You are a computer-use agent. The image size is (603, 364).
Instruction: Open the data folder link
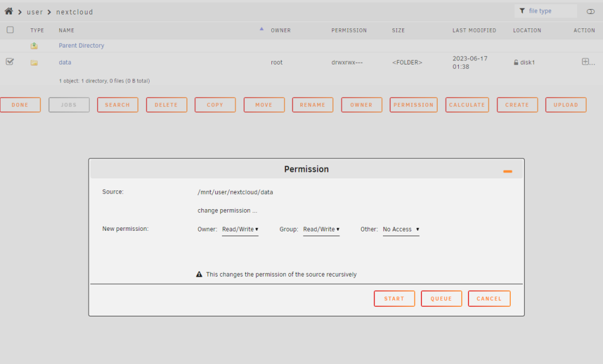[65, 62]
